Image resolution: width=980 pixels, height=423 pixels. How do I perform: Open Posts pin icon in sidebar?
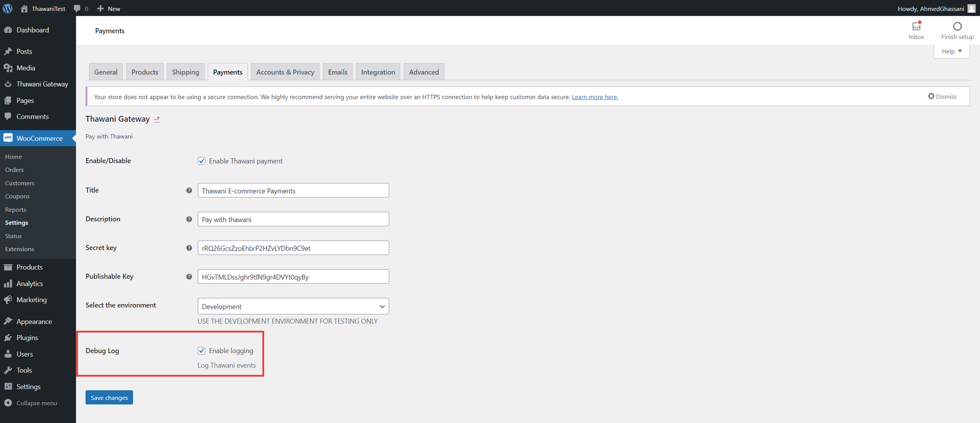[x=8, y=51]
